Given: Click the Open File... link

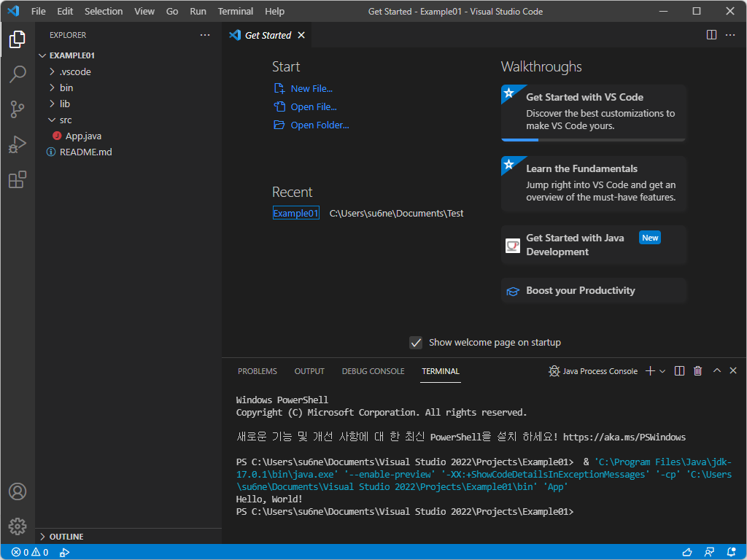Looking at the screenshot, I should (314, 106).
